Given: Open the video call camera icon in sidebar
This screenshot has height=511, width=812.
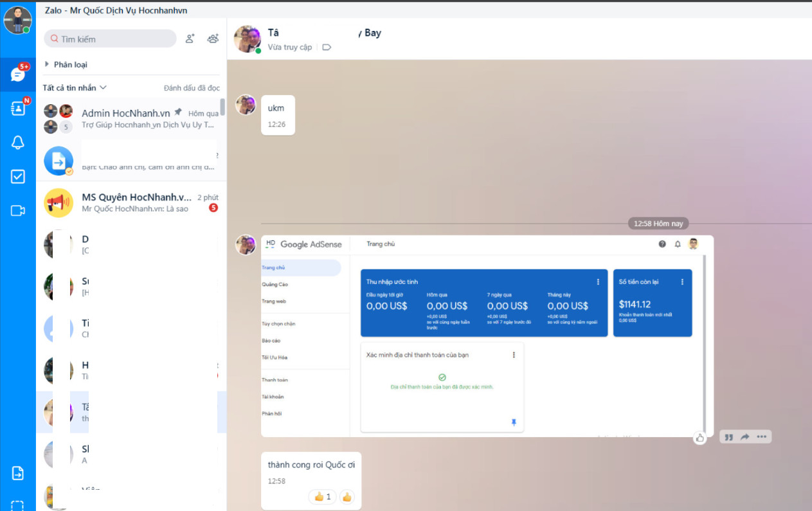Looking at the screenshot, I should point(18,211).
